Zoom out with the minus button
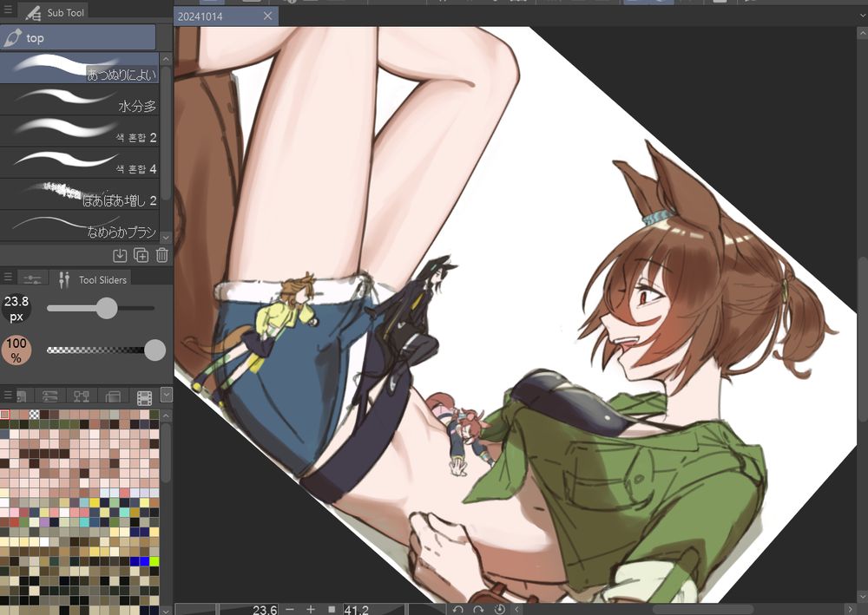The width and height of the screenshot is (868, 615). tap(290, 609)
